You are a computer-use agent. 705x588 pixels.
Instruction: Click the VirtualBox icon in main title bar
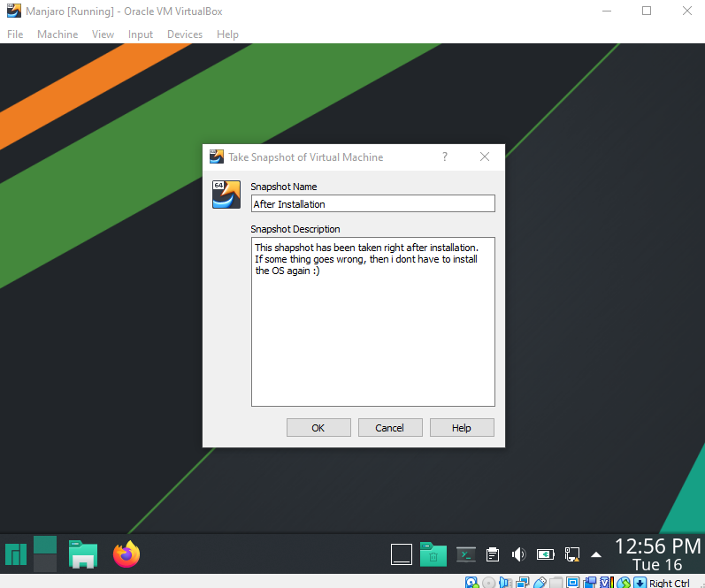(13, 11)
